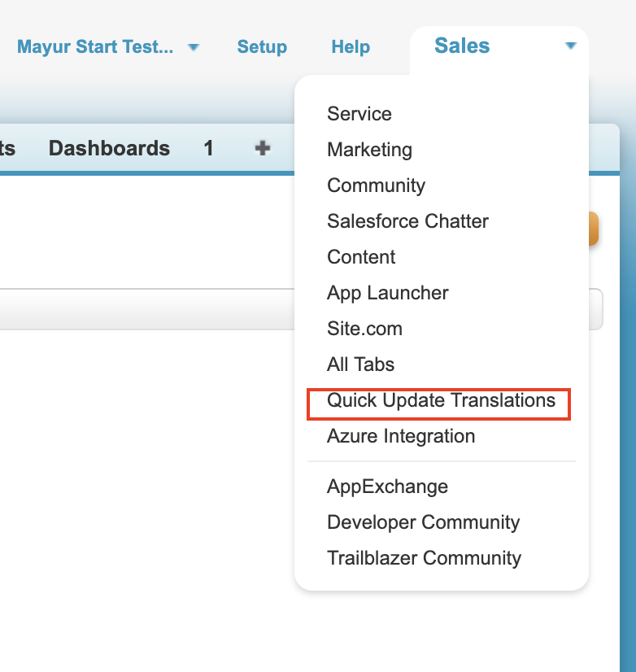This screenshot has width=636, height=672.
Task: Choose the Community app
Action: (x=376, y=186)
